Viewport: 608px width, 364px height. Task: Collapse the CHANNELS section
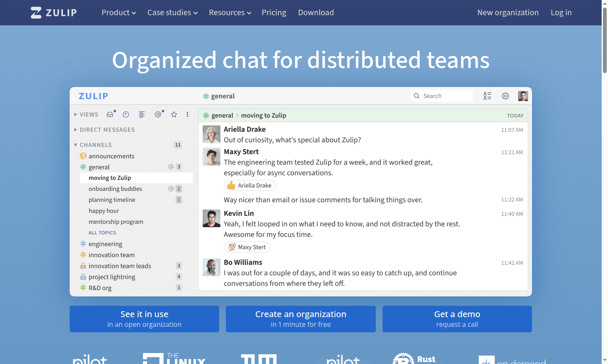(x=76, y=144)
